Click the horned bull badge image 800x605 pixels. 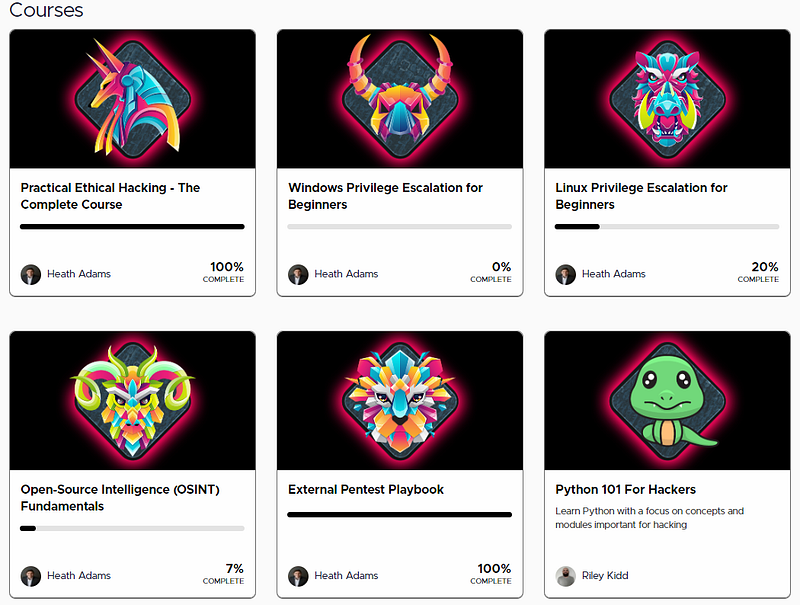point(400,99)
